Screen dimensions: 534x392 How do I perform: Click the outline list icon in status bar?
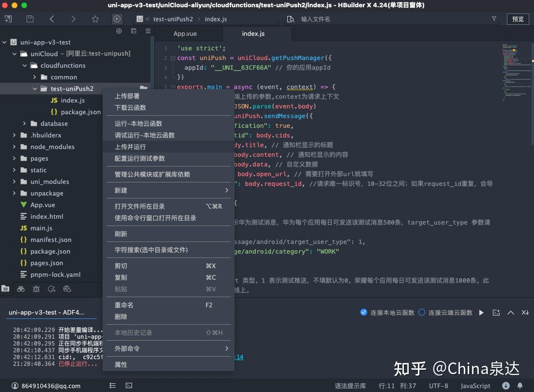pos(113,386)
